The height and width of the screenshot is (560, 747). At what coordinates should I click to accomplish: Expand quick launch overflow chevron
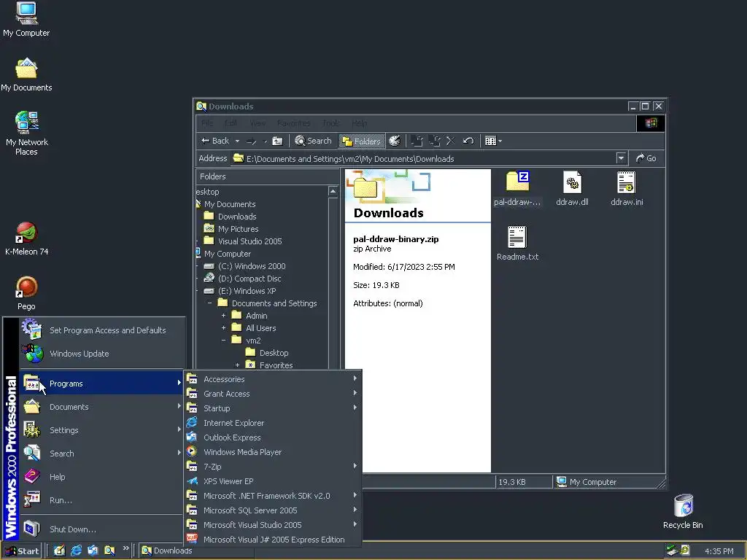(x=125, y=548)
